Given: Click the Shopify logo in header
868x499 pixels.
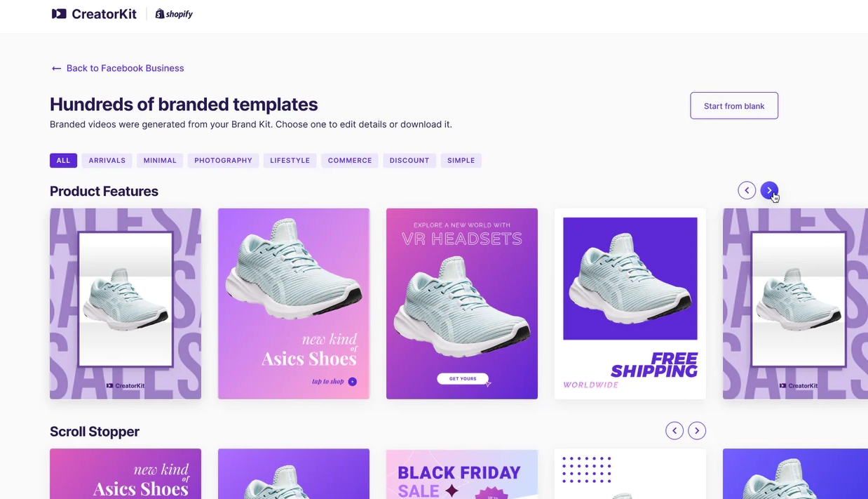Looking at the screenshot, I should [174, 14].
